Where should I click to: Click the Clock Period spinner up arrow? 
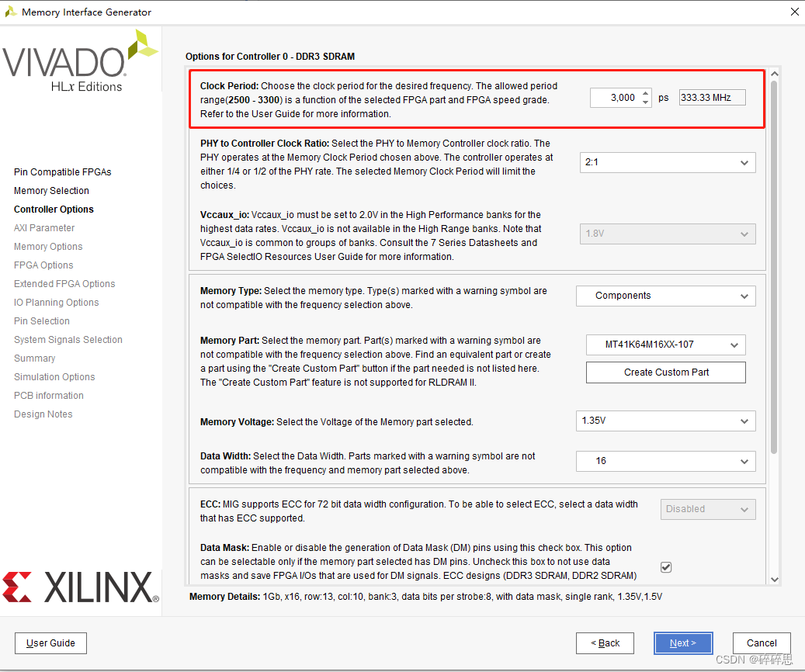tap(645, 93)
